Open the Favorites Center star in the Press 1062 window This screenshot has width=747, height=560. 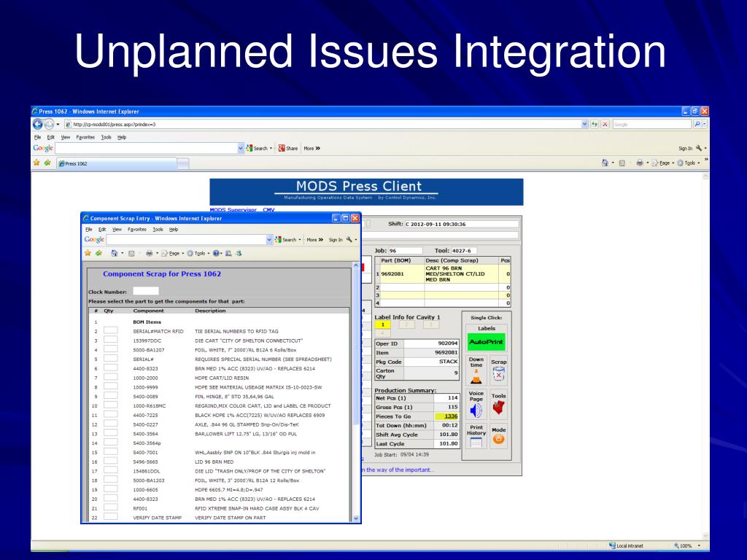(x=36, y=163)
